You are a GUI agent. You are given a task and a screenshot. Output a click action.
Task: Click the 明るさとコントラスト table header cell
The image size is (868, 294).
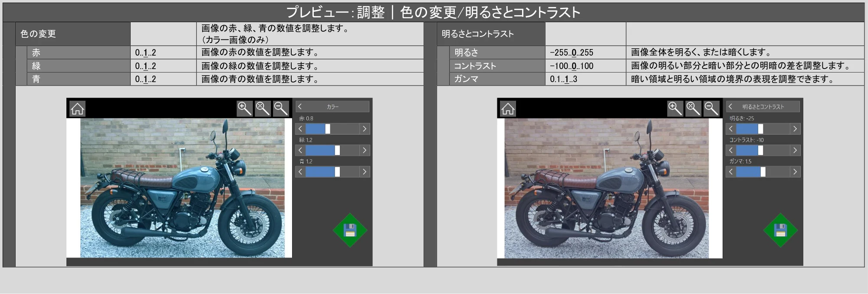(x=491, y=34)
